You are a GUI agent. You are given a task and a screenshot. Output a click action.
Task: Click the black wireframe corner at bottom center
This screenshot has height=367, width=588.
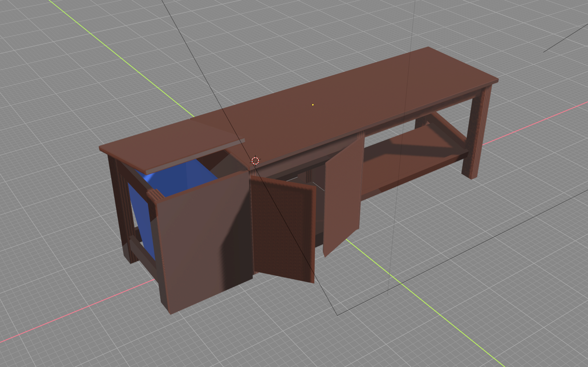coord(337,315)
